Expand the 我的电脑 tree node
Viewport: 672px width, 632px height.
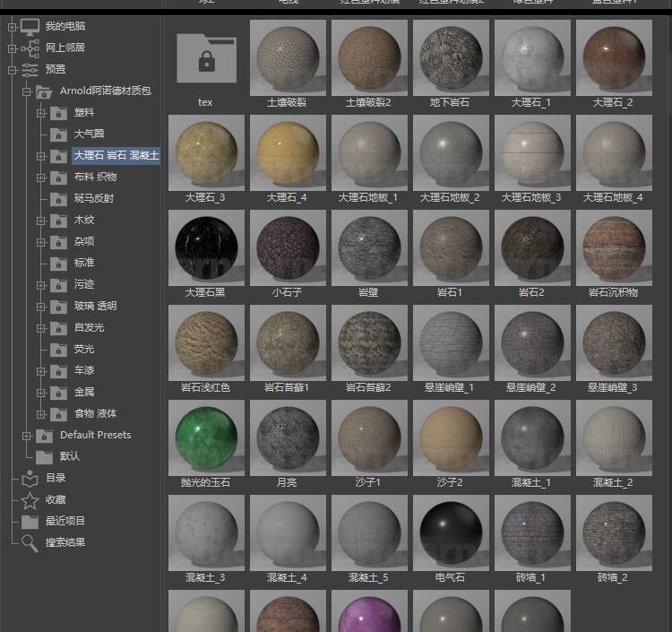(12, 27)
